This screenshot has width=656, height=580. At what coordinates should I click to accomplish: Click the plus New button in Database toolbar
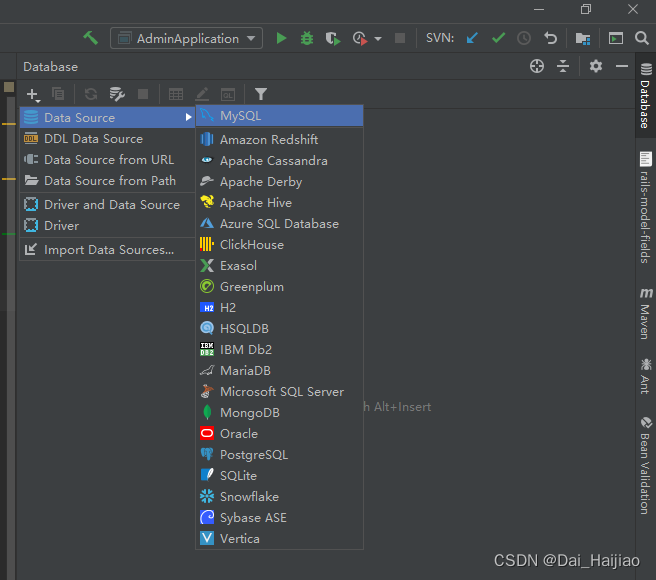(33, 94)
